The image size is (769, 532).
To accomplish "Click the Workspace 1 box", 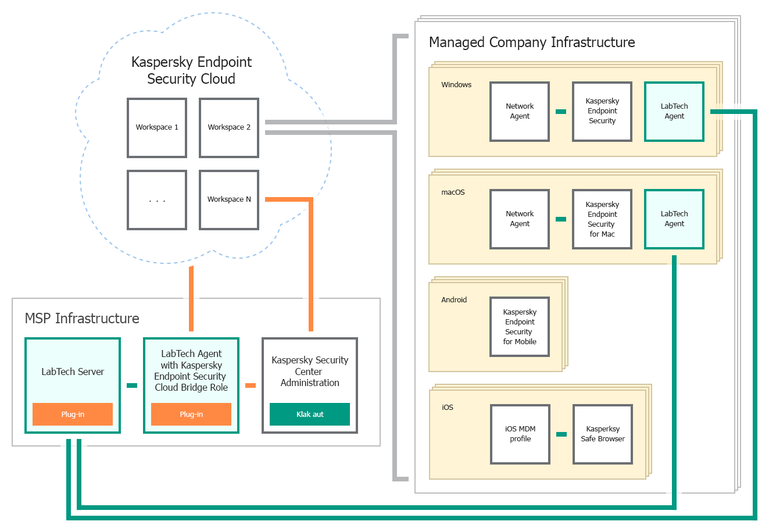I will coord(157,127).
